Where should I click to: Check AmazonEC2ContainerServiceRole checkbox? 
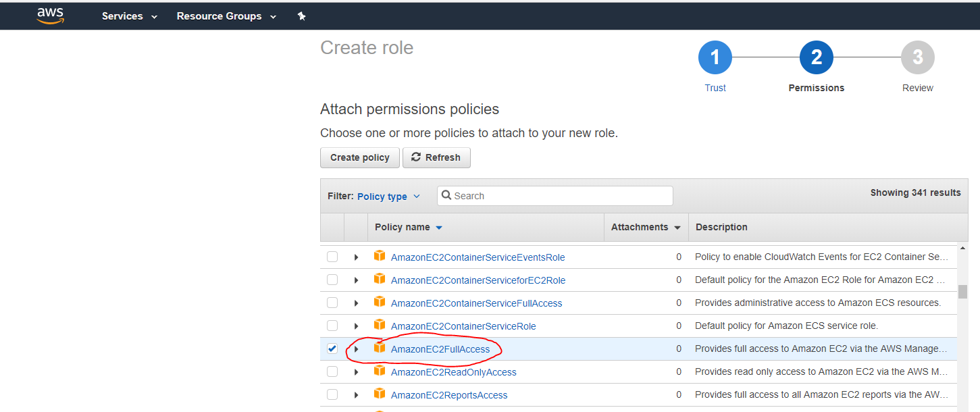coord(332,326)
